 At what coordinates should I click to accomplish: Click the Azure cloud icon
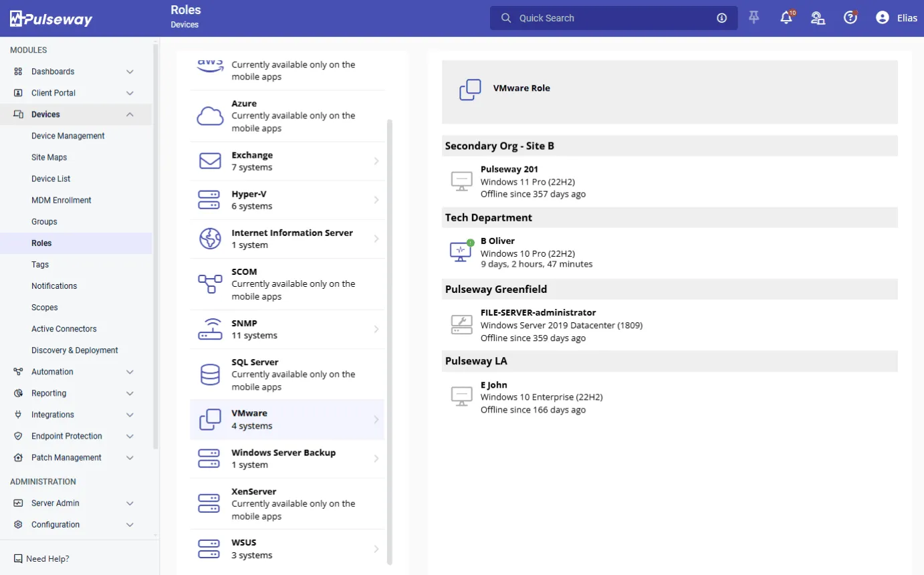(x=210, y=116)
